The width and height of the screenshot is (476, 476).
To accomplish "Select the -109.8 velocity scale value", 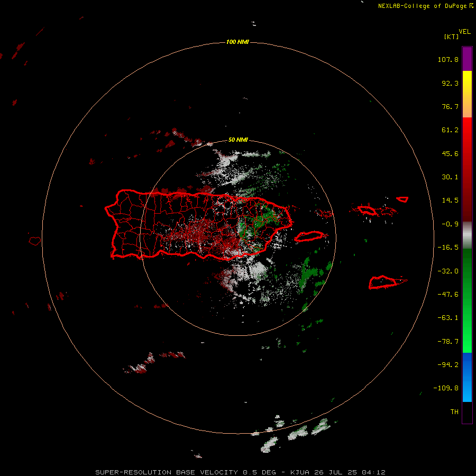I will 446,388.
